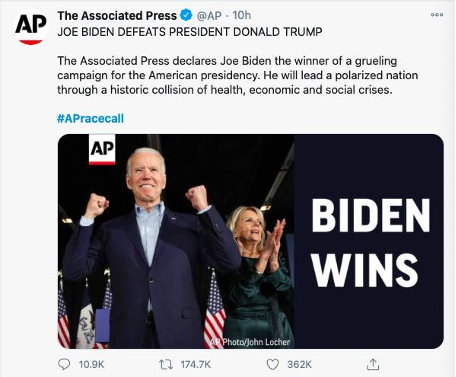Click the AP logo inside the photo
This screenshot has width=456, height=377.
pos(102,149)
